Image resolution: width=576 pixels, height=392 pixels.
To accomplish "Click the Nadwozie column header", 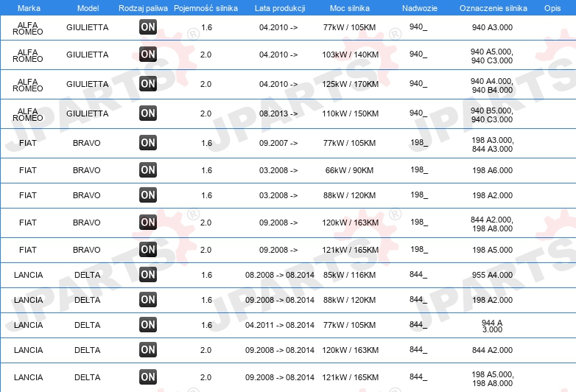I will [x=420, y=8].
